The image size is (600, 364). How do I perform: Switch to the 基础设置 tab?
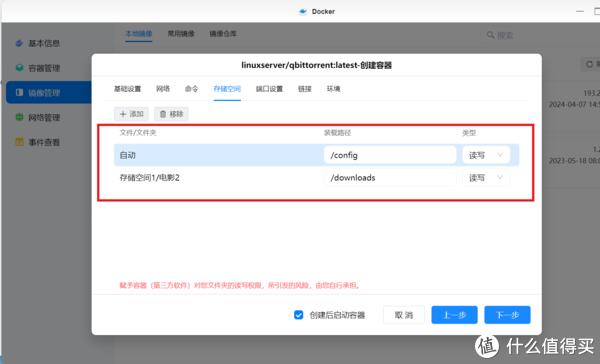click(127, 89)
